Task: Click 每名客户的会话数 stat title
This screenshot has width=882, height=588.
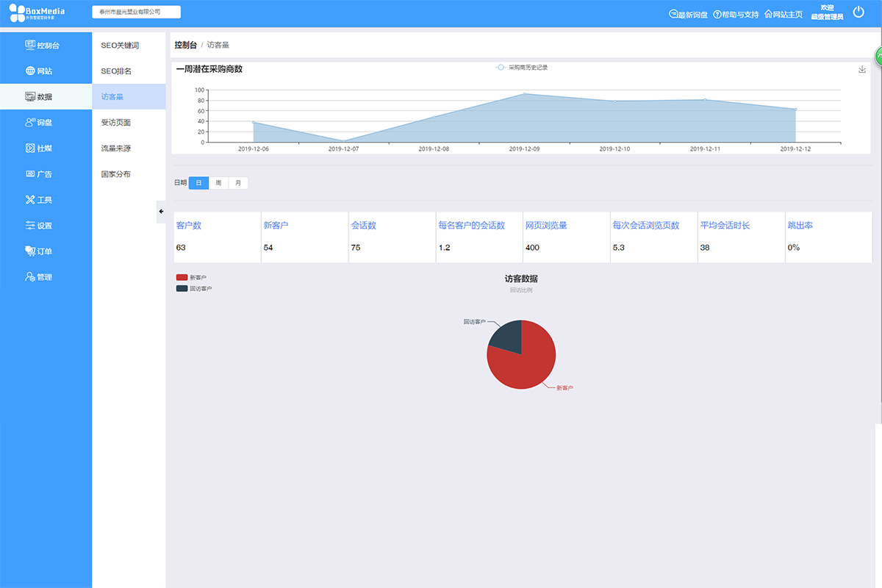Action: tap(472, 226)
